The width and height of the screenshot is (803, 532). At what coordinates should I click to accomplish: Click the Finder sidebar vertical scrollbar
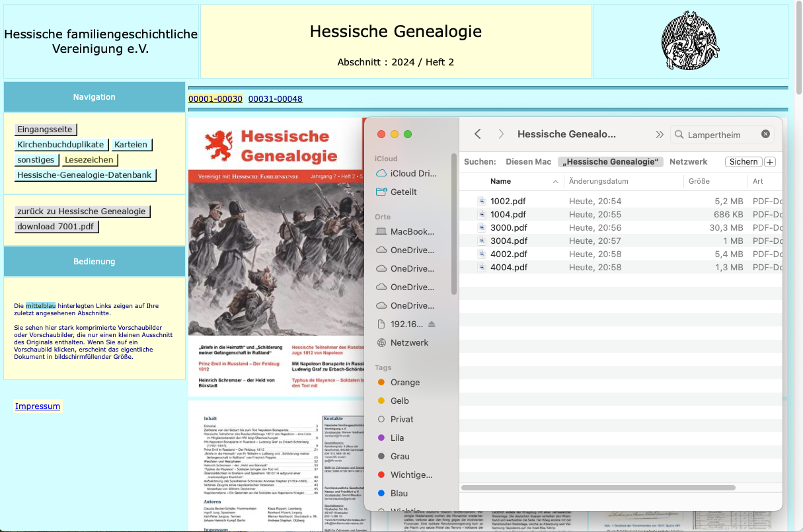454,223
